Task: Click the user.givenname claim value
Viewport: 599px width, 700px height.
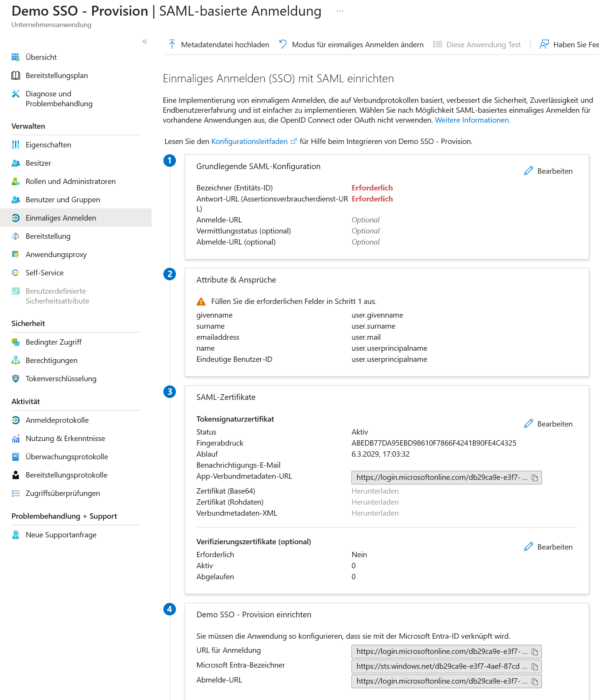Action: pos(377,315)
